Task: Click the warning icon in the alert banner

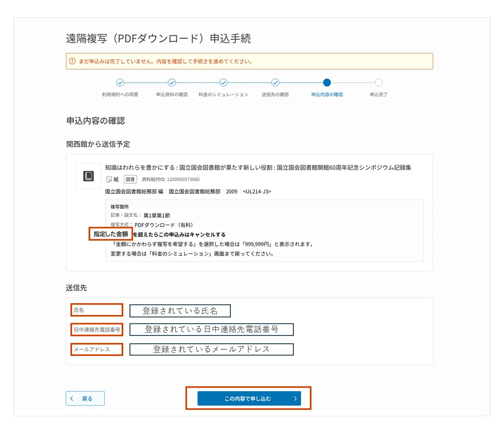Action: [72, 61]
